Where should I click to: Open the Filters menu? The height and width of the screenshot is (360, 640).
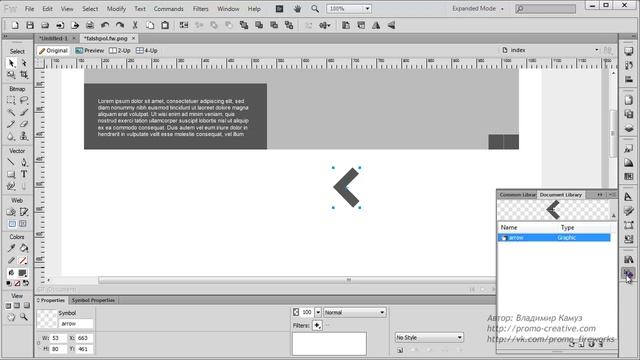click(200, 9)
